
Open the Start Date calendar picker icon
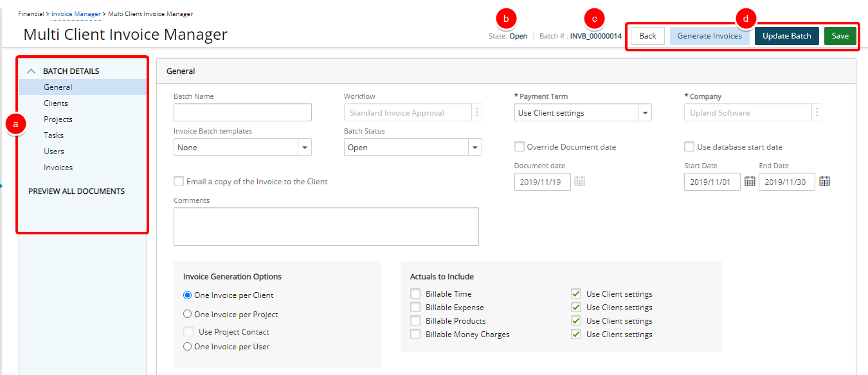[x=750, y=182]
